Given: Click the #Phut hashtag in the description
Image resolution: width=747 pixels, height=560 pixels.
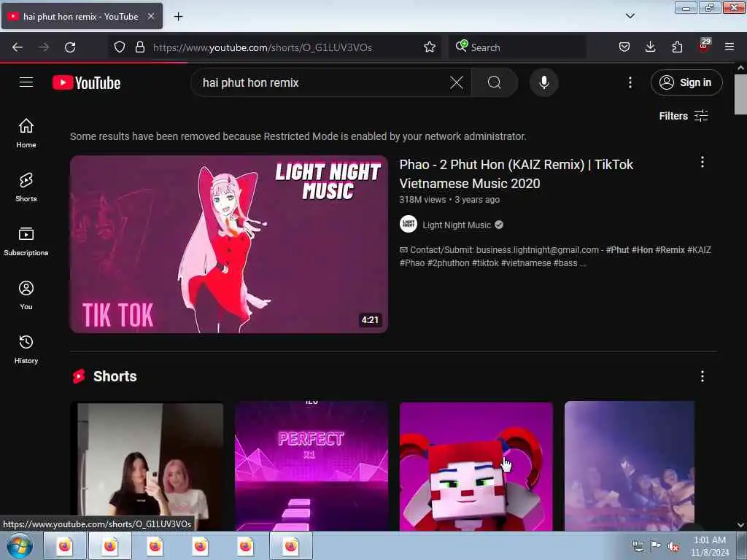Looking at the screenshot, I should (617, 250).
